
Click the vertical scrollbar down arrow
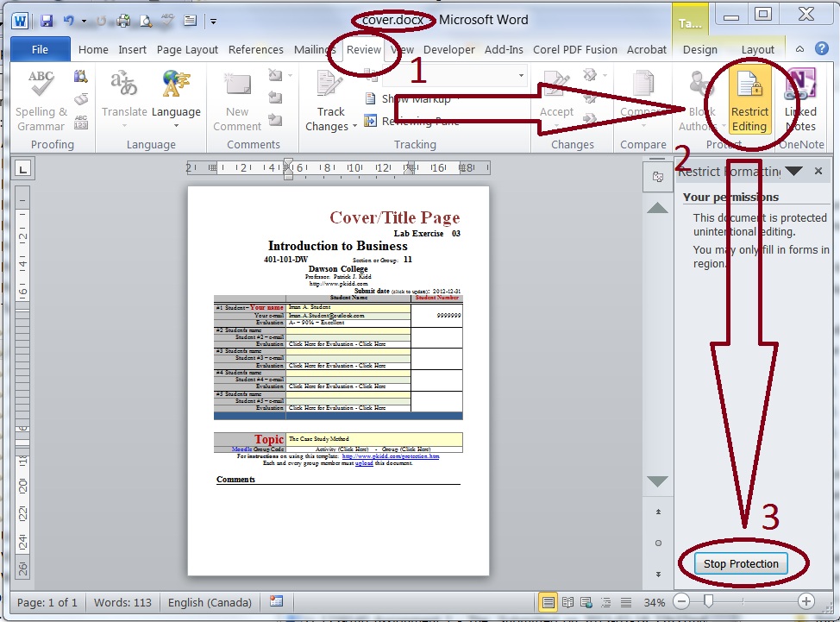click(657, 481)
